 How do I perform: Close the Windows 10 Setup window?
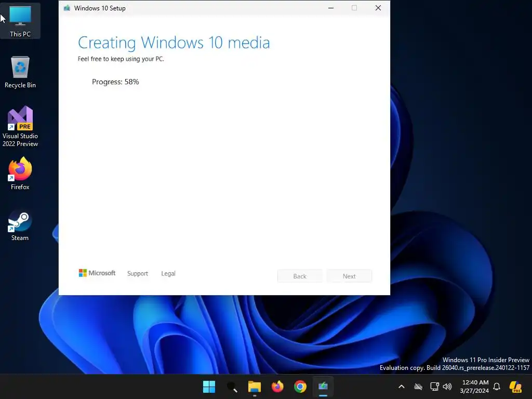click(x=378, y=8)
